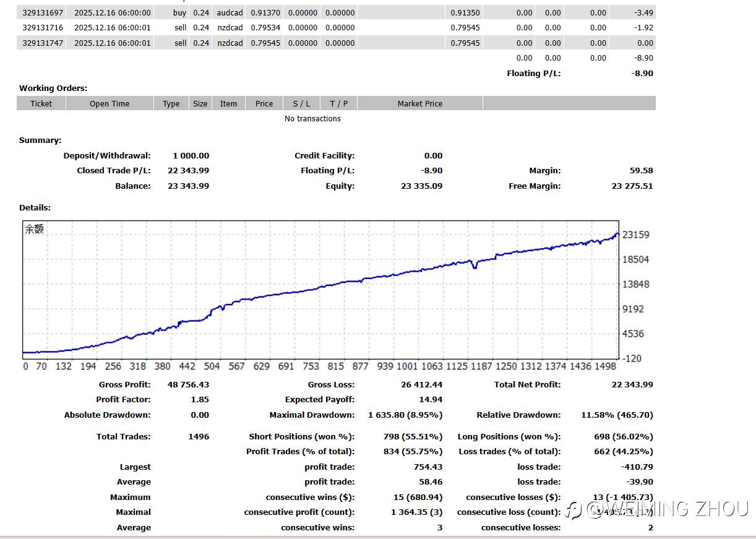The height and width of the screenshot is (539, 756).
Task: Click the watermark logo before @WEIMING ZHOU
Action: (x=575, y=511)
